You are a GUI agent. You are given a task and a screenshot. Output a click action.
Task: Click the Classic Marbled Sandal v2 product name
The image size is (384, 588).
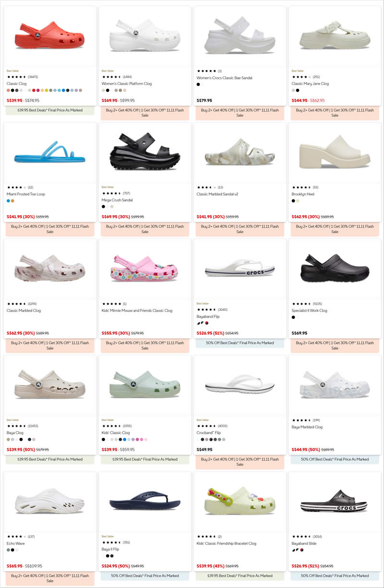[x=218, y=194]
